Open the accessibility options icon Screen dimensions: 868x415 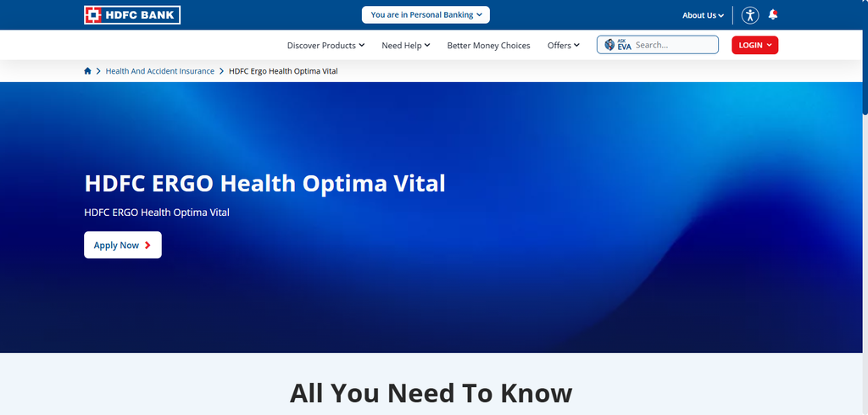tap(750, 15)
